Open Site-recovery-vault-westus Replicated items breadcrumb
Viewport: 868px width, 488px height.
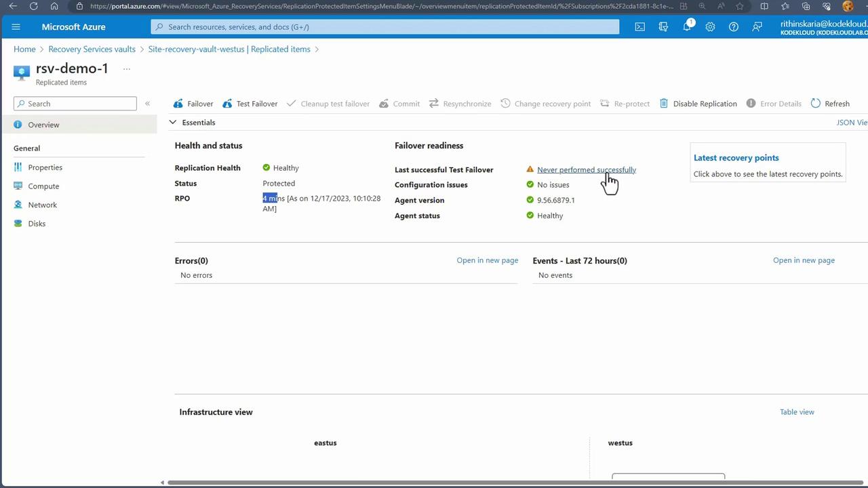click(229, 49)
